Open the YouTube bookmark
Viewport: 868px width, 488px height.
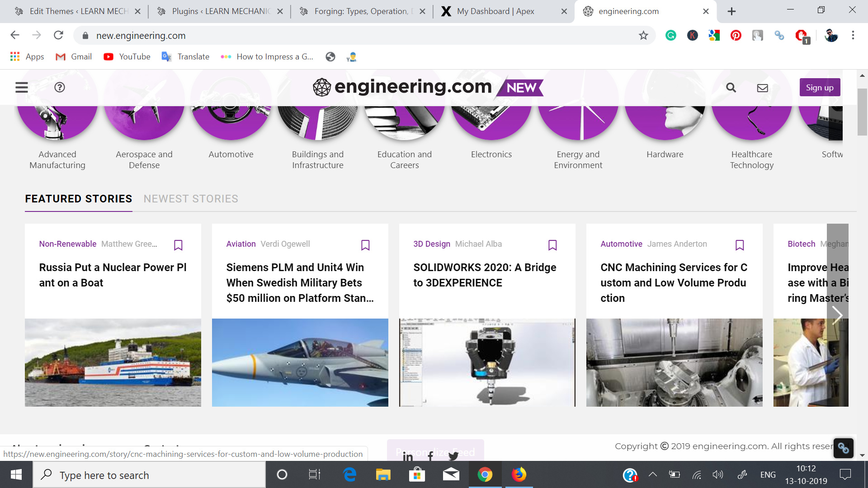(127, 56)
